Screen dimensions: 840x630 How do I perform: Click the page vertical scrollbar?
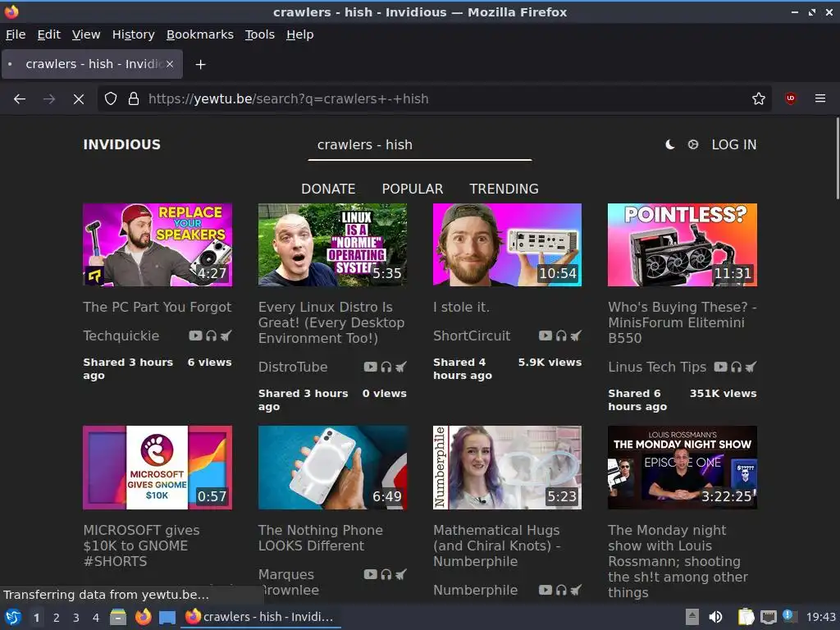point(838,158)
